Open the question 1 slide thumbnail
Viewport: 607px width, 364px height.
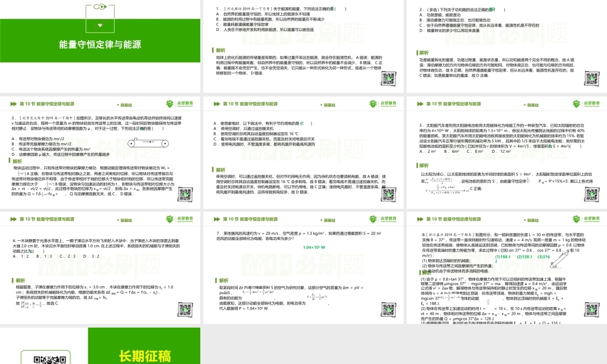pos(303,45)
